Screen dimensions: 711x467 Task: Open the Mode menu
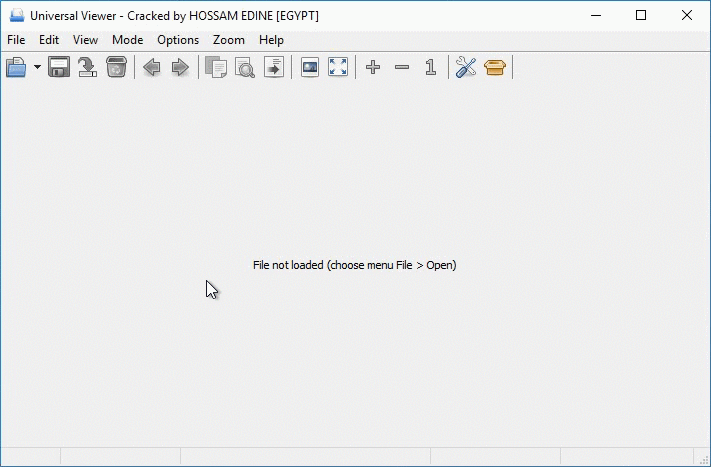[127, 40]
